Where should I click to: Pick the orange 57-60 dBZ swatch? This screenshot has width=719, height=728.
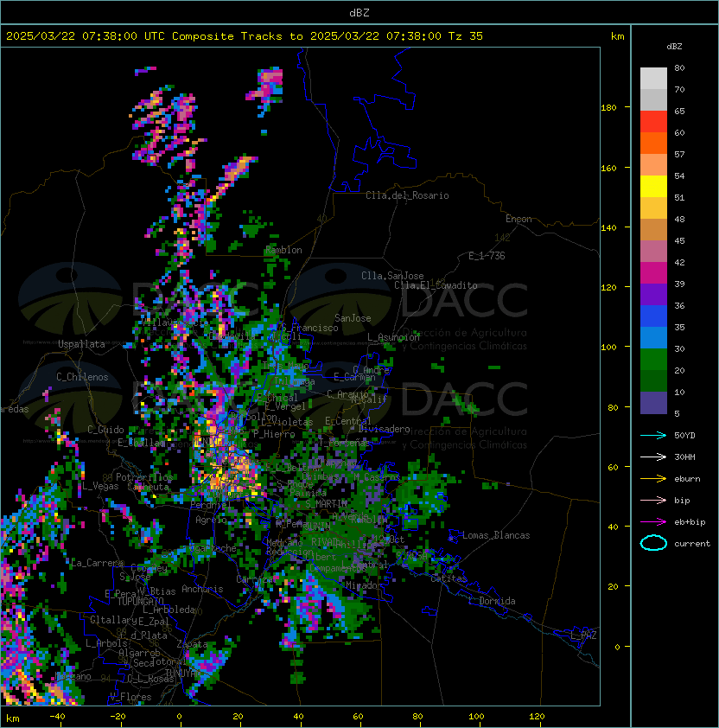point(653,144)
